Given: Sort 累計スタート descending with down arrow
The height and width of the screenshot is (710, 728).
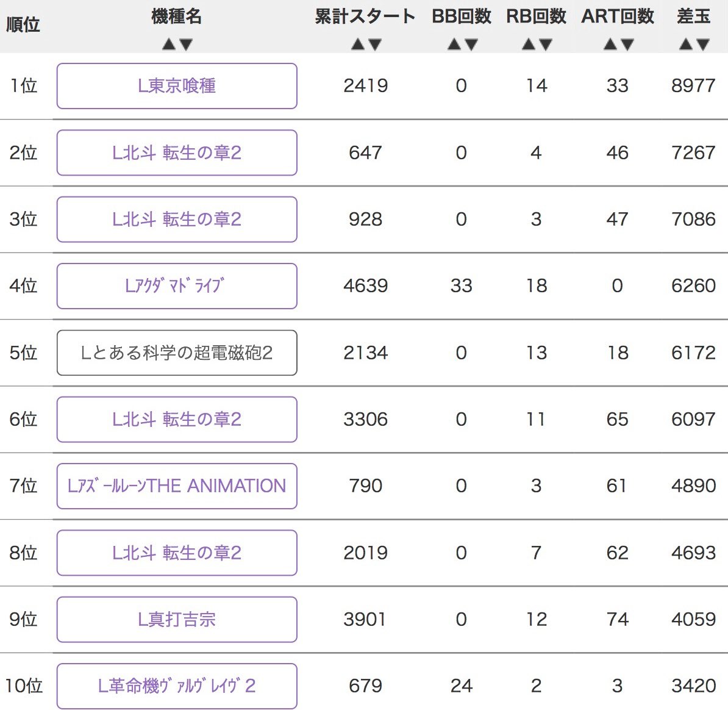Looking at the screenshot, I should click(x=375, y=45).
